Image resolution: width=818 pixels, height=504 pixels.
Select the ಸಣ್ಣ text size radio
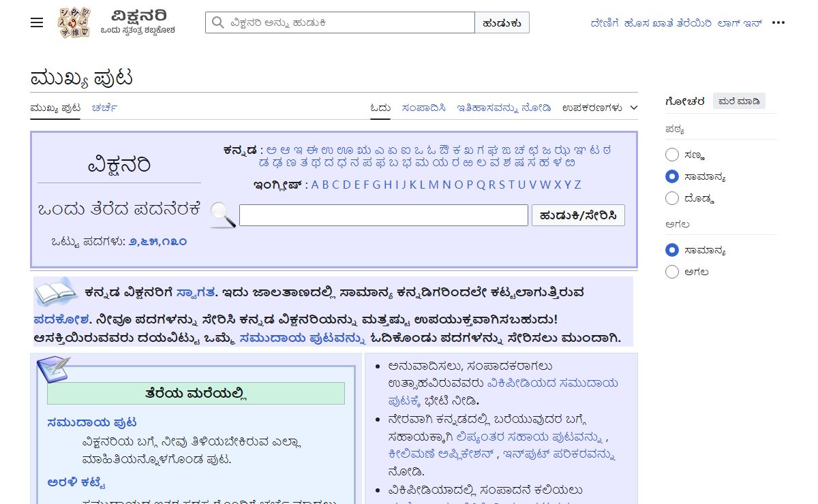coord(672,155)
